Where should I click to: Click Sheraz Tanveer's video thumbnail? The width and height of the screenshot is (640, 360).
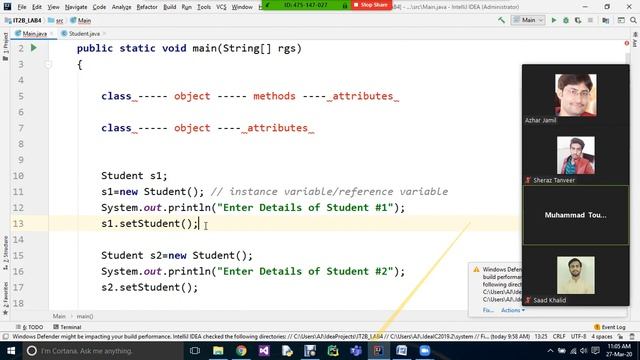click(x=576, y=156)
